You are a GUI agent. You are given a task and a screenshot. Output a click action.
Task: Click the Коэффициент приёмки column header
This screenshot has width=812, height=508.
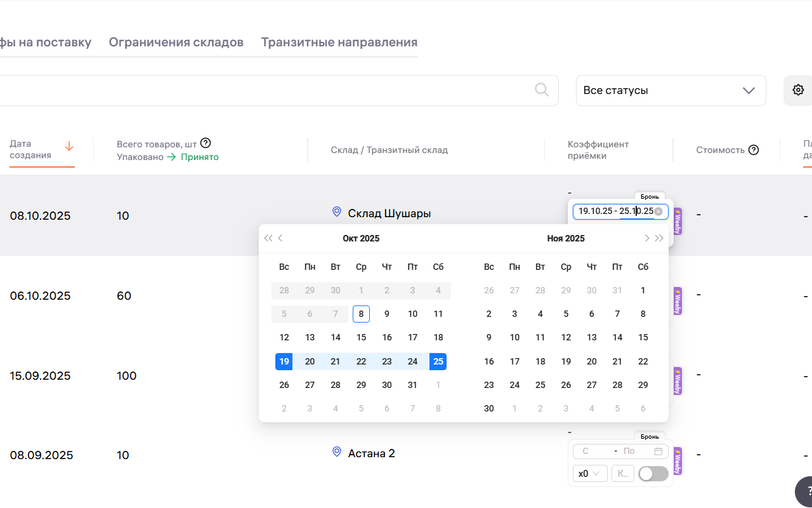(598, 150)
